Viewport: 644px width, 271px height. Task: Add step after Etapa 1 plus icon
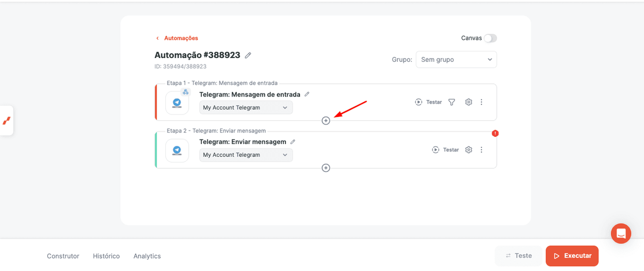click(x=326, y=121)
